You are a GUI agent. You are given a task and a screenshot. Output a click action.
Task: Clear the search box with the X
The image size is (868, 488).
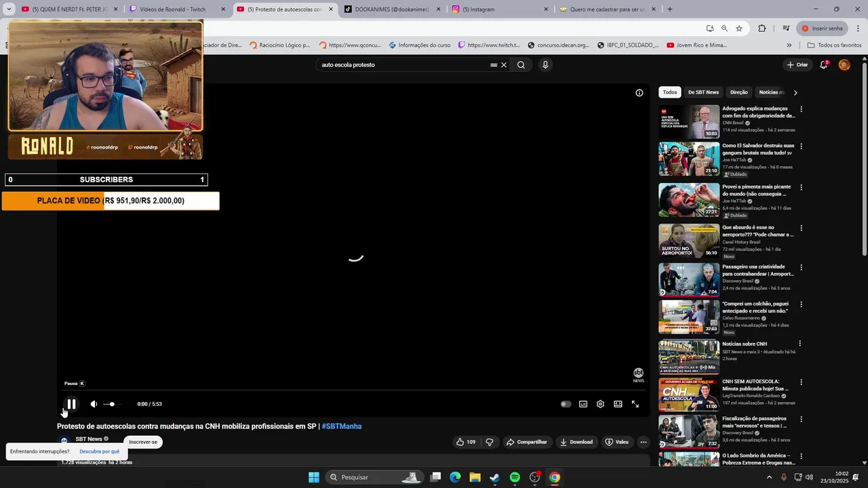[504, 65]
